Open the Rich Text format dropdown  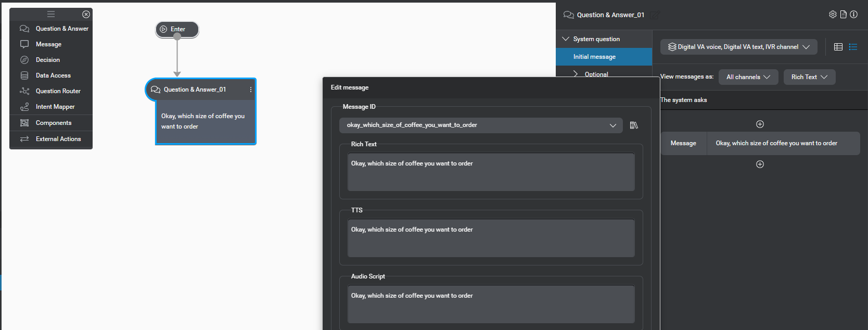(x=809, y=77)
